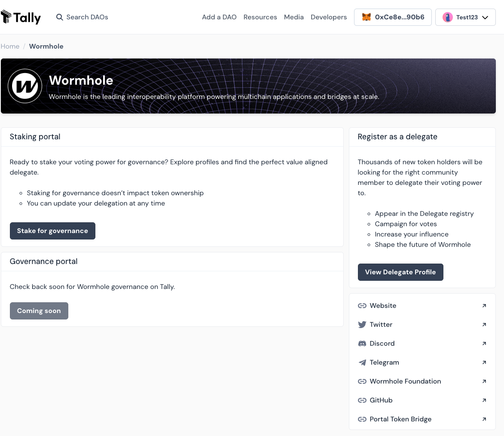Screen dimensions: 504x436
Task: Click the Wormhole W logo
Action: 25,86
